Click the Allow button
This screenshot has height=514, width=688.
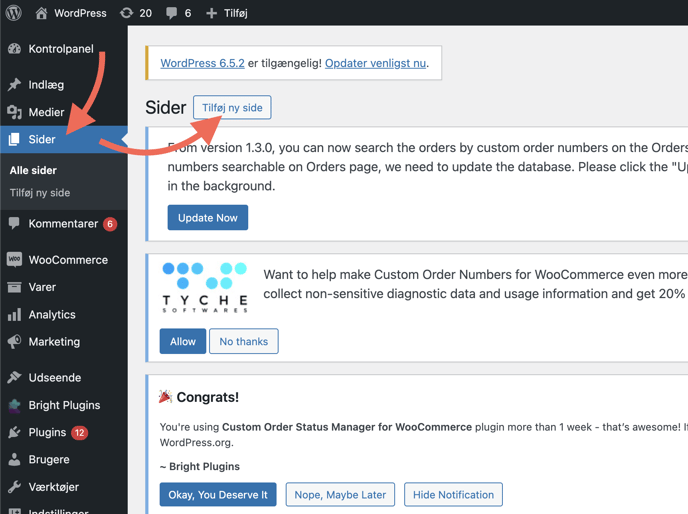click(x=183, y=341)
